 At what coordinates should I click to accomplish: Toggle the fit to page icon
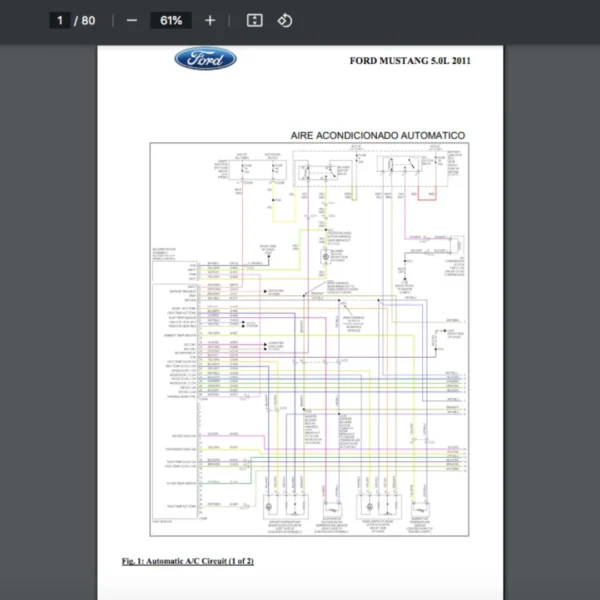(254, 20)
